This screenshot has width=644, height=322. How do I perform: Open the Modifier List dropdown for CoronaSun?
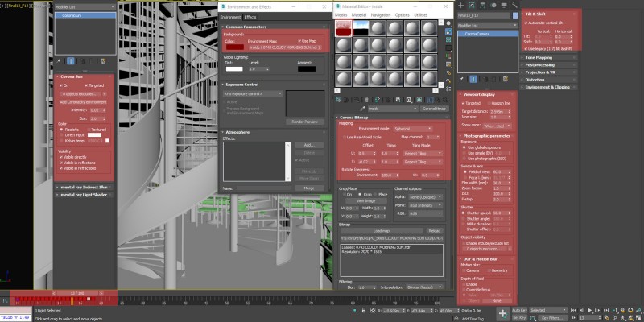pyautogui.click(x=85, y=5)
